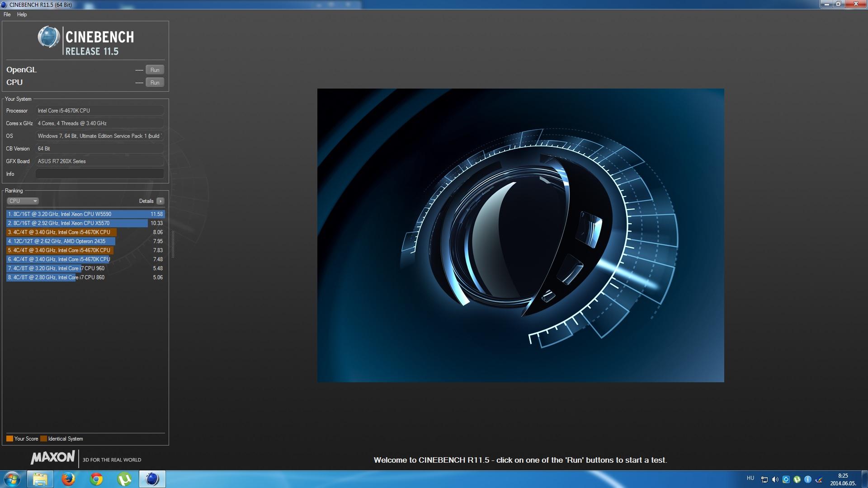Select ranking entry AMD Opteron 2435

[x=85, y=241]
